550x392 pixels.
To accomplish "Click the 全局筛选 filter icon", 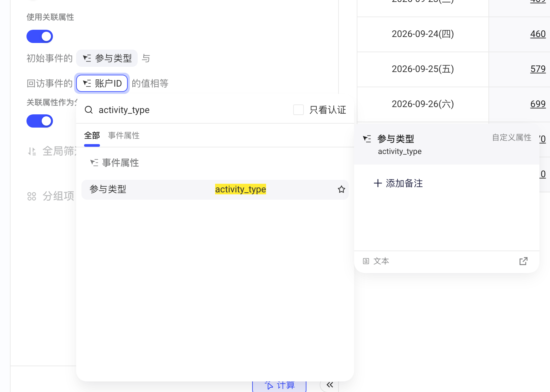I will click(x=32, y=151).
